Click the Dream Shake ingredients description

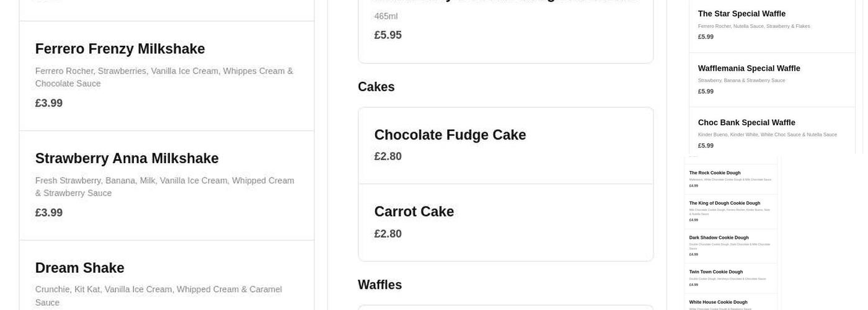[158, 296]
